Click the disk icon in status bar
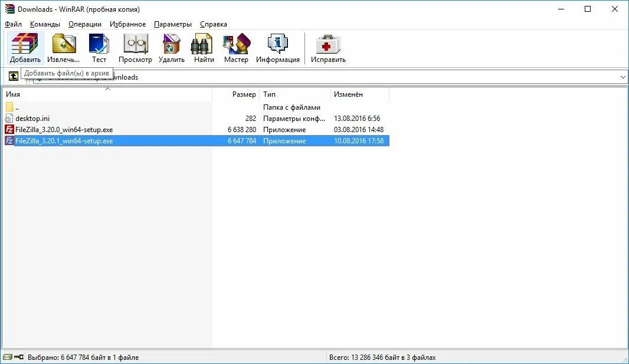Screen dimensions: 629x364 pos(7,357)
